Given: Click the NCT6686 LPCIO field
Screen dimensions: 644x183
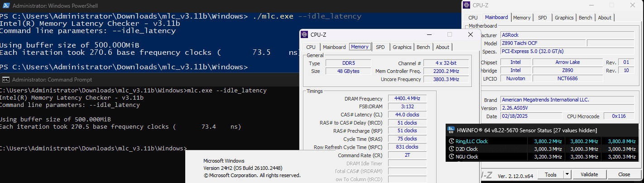Looking at the screenshot, I should coord(567,78).
